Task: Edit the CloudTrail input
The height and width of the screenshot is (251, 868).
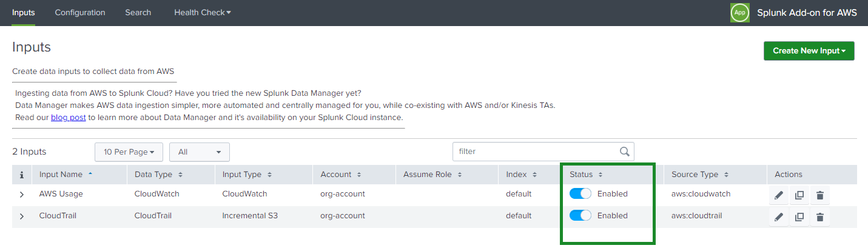Action: (779, 216)
